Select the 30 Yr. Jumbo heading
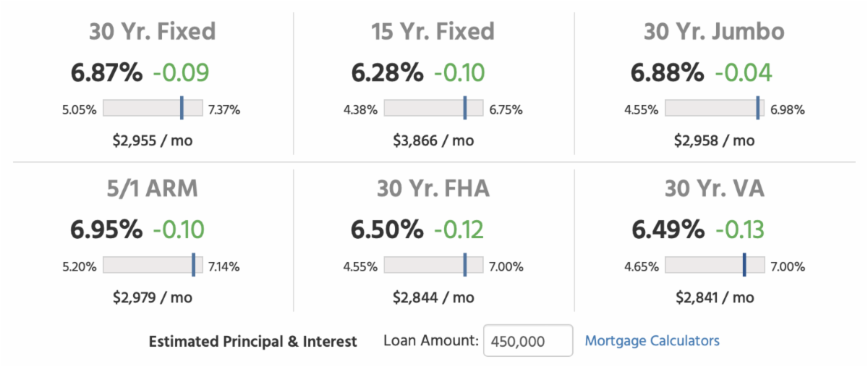Screen dimensions: 868x367 (714, 32)
